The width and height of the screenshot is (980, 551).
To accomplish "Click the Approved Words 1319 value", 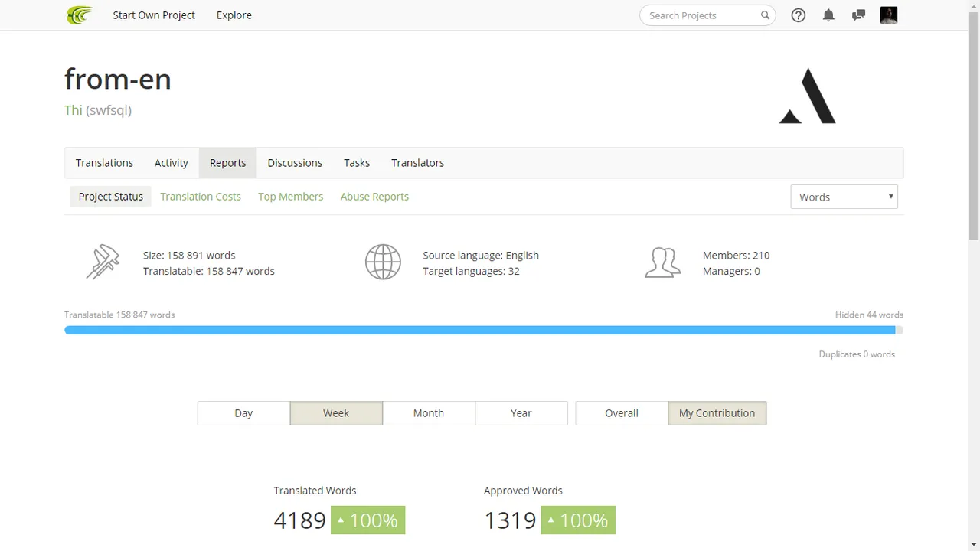I will point(510,520).
